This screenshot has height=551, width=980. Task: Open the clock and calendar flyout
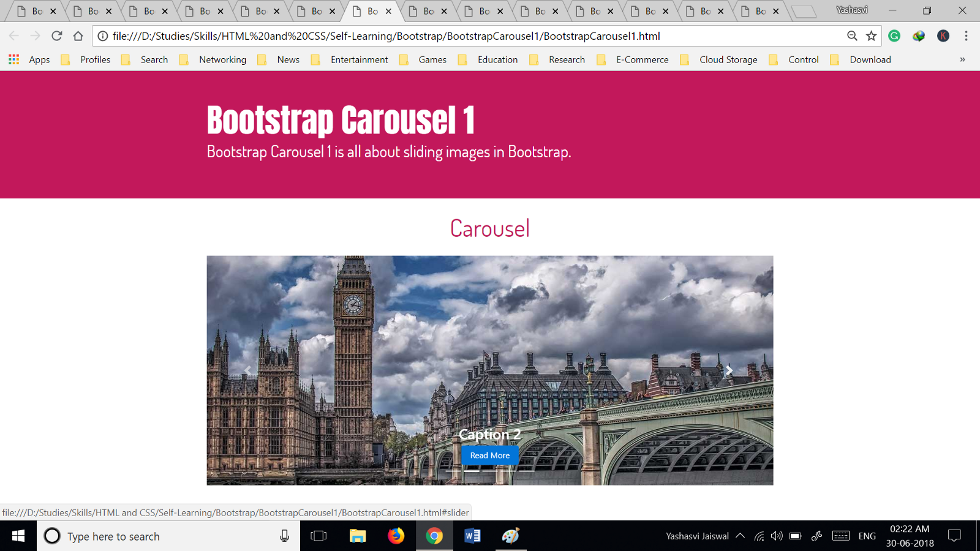[x=910, y=536]
